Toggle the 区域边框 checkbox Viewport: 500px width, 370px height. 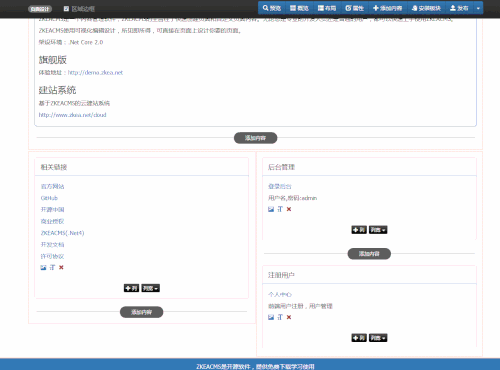tap(66, 9)
